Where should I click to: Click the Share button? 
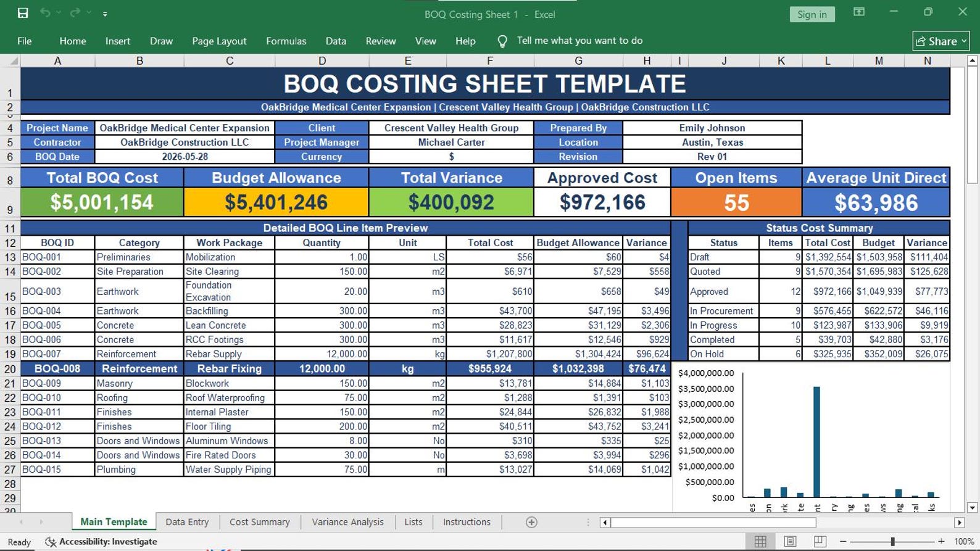pos(941,41)
